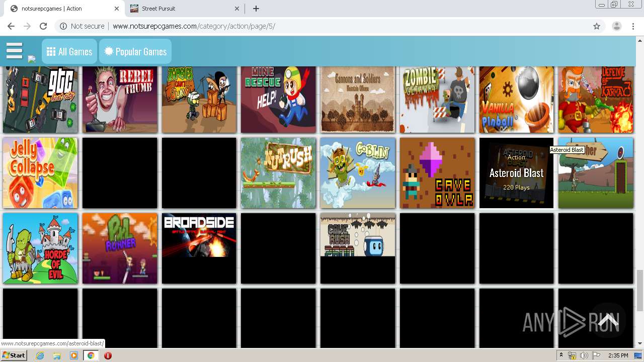The height and width of the screenshot is (362, 644).
Task: Reload the current page
Action: click(x=43, y=26)
